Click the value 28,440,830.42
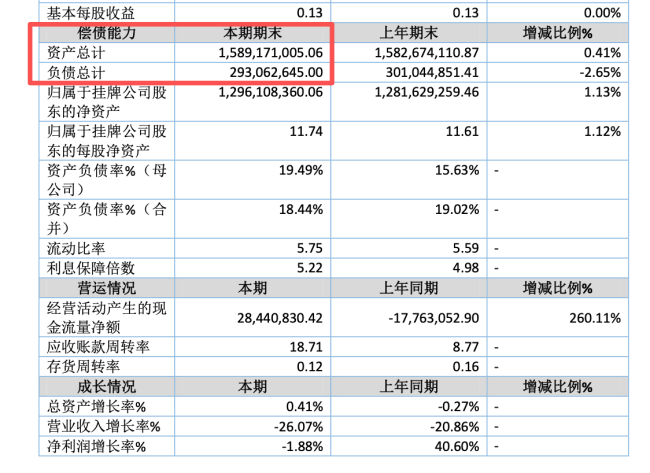The width and height of the screenshot is (650, 473). pyautogui.click(x=280, y=318)
